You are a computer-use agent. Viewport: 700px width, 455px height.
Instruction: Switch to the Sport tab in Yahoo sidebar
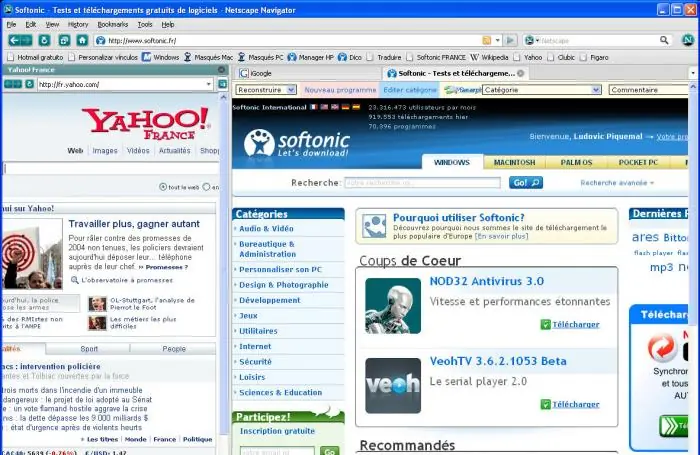point(89,349)
